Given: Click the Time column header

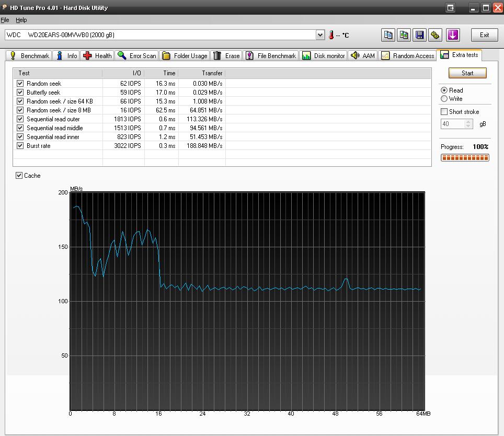Looking at the screenshot, I should 162,73.
